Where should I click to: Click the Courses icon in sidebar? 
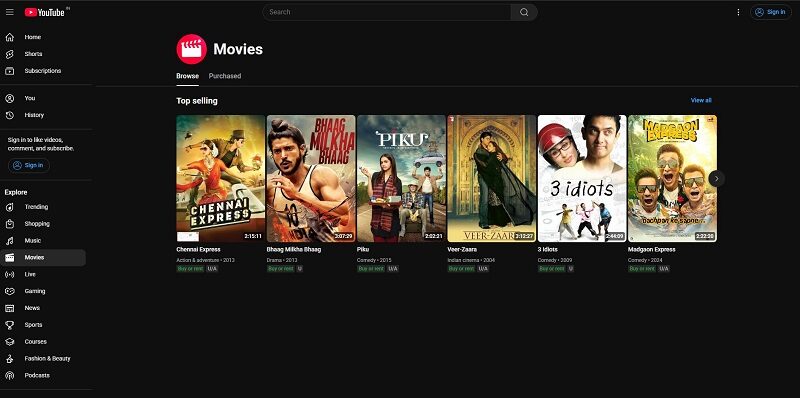coord(10,342)
